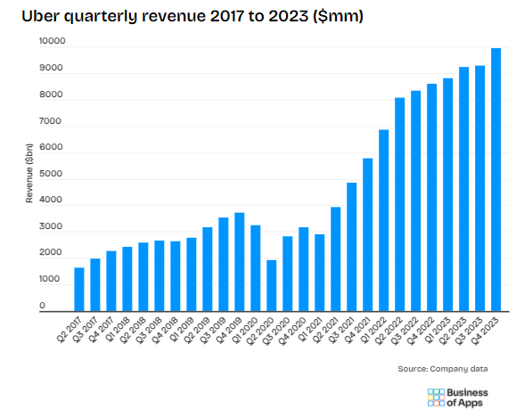Click the '3000' y-axis label

click(x=51, y=226)
